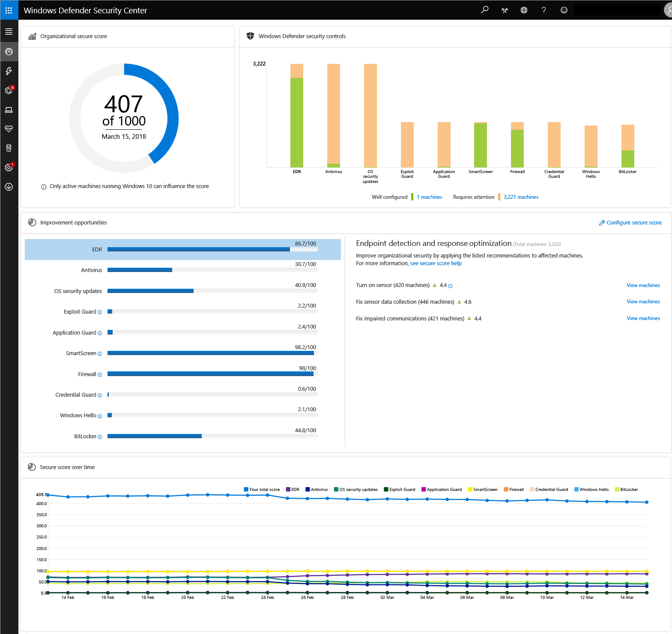Viewport: 672px width, 634px height.
Task: Select the BitLocker improvement opportunity row
Action: click(x=183, y=436)
